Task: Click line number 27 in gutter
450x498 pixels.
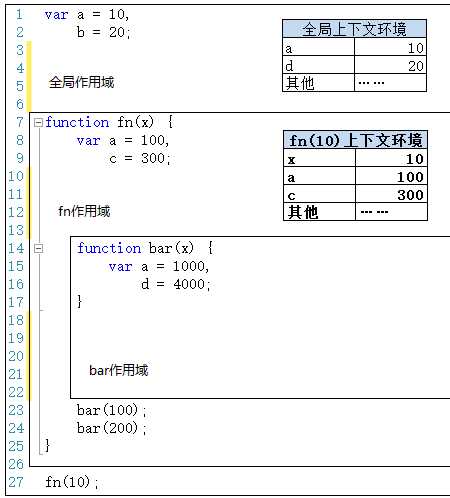Action: [x=16, y=482]
